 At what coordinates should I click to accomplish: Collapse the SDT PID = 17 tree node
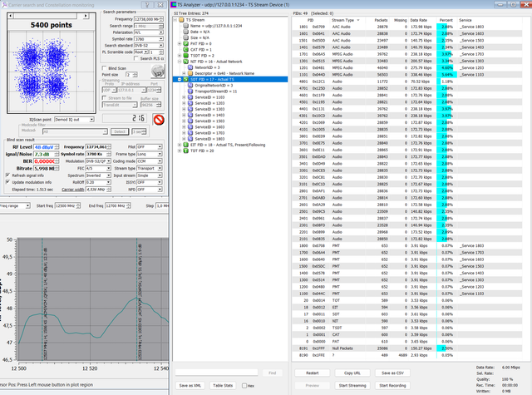(180, 79)
